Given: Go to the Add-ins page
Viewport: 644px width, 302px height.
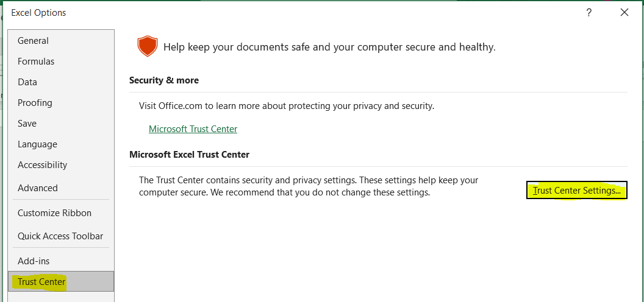Looking at the screenshot, I should (x=34, y=261).
